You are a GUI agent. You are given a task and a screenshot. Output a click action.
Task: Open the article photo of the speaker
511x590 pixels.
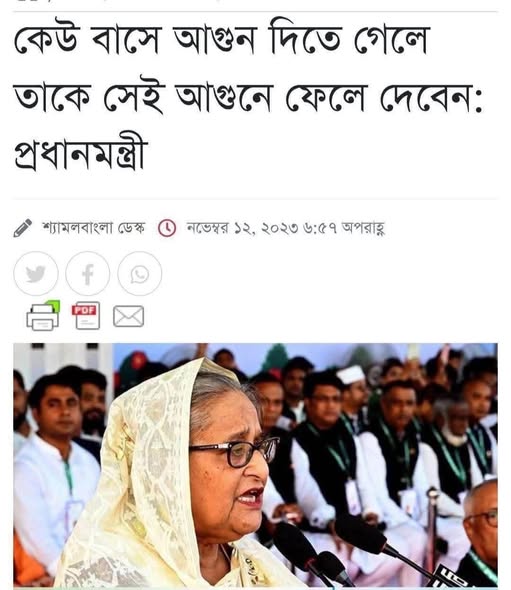[256, 465]
